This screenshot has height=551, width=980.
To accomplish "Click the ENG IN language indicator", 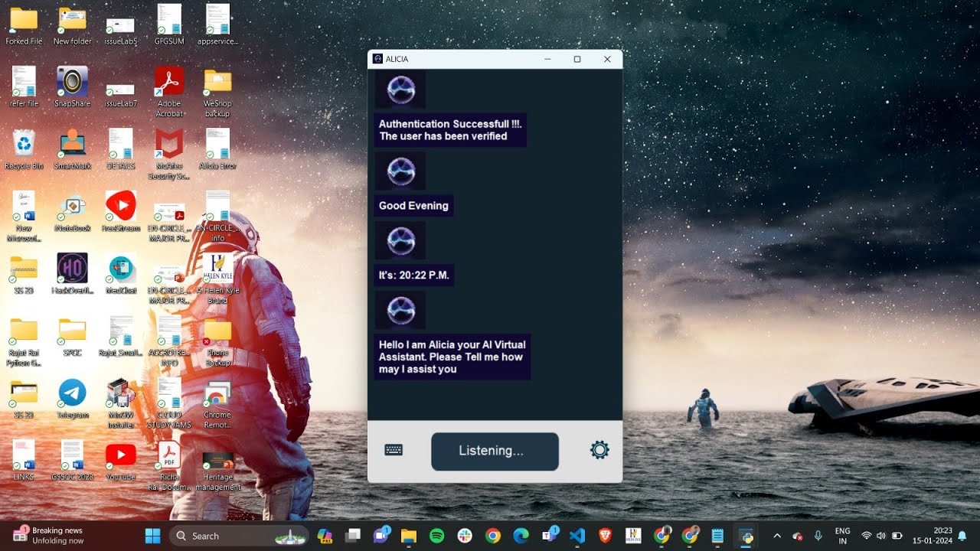I will click(842, 536).
